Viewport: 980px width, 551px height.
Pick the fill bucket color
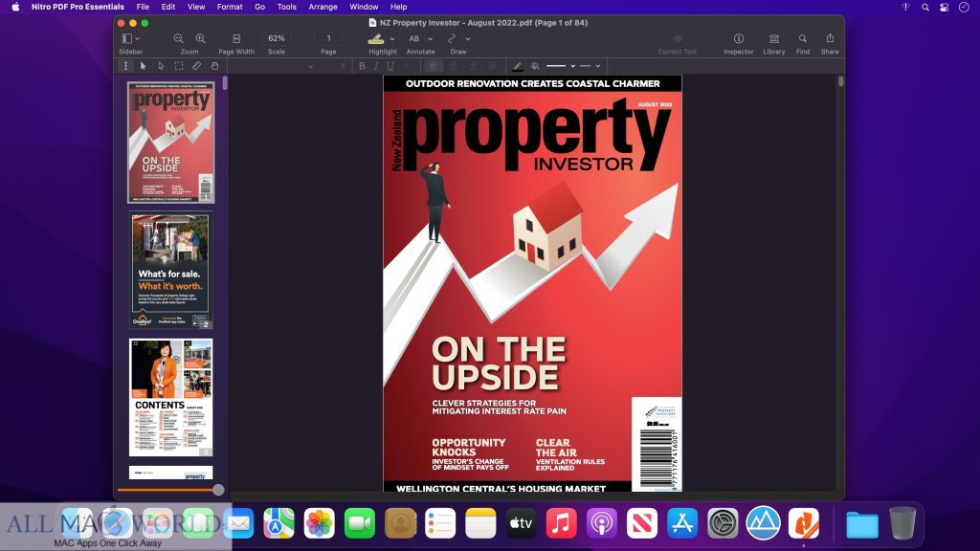click(x=535, y=66)
